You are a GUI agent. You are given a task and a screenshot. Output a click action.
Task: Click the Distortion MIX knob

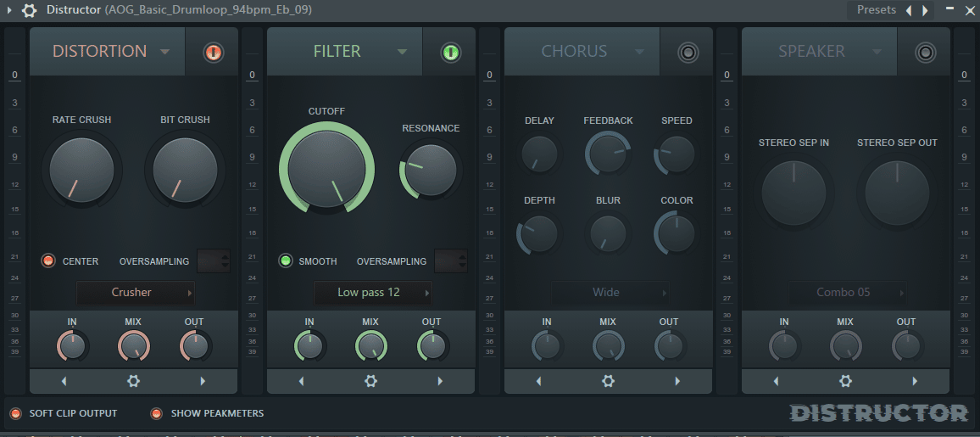pos(134,346)
